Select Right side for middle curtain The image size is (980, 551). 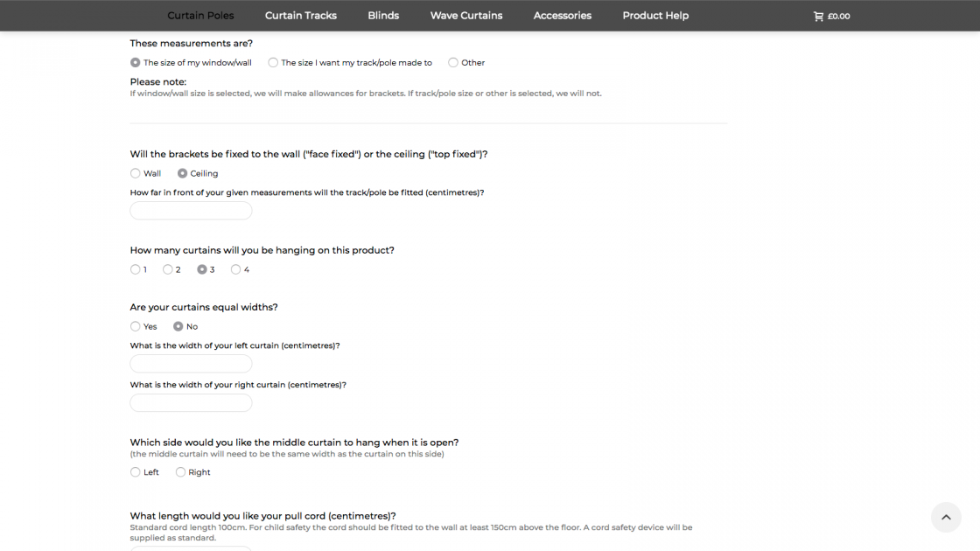tap(181, 472)
